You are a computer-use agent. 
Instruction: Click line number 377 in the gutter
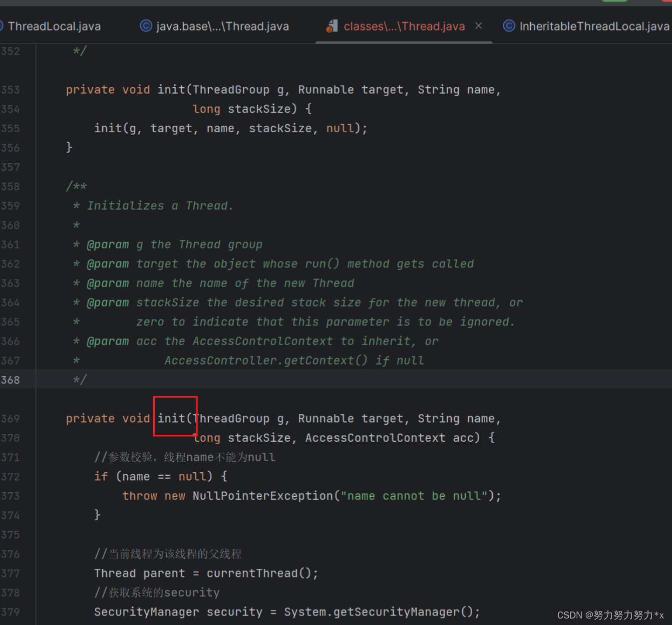[x=11, y=573]
